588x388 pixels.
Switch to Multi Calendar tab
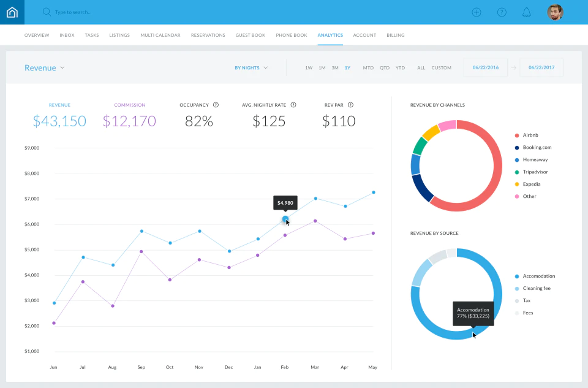(160, 35)
